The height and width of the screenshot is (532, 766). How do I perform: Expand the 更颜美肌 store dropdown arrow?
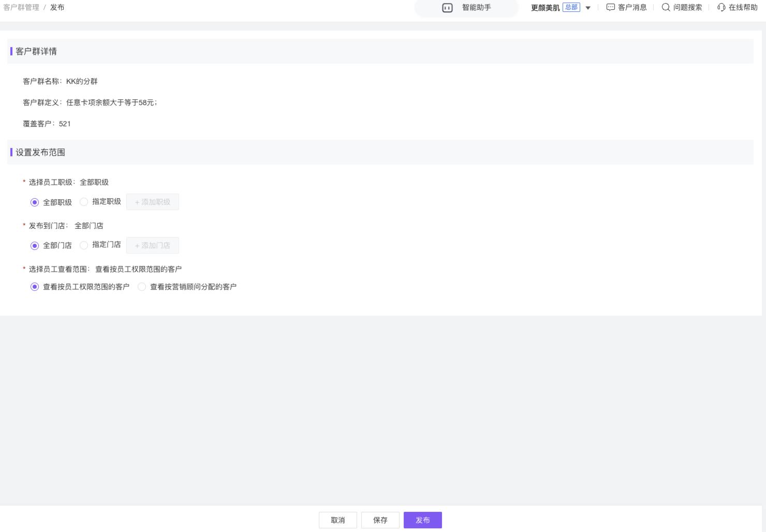coord(588,8)
